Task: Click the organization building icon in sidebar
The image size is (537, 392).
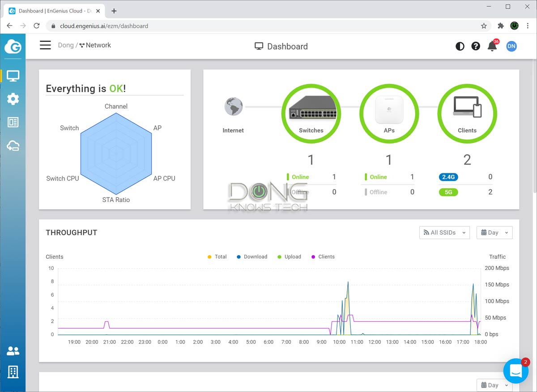Action: tap(13, 371)
